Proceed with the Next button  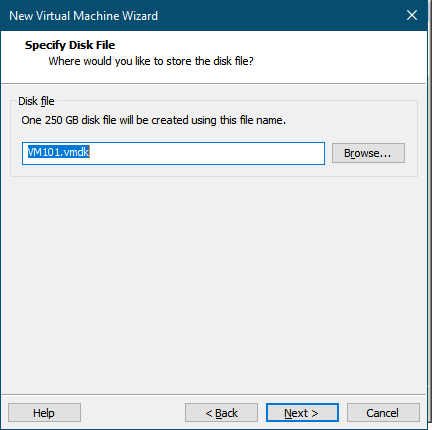302,413
